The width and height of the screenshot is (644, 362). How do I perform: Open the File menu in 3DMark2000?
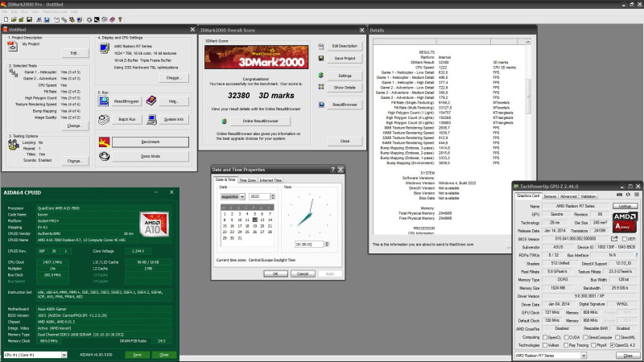[5, 12]
